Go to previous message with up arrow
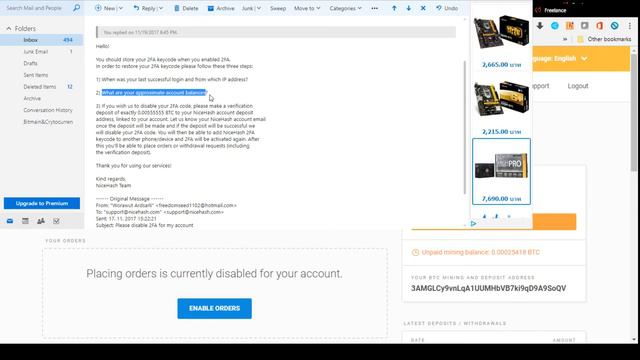Screen dimensions: 640x360 tap(394, 8)
